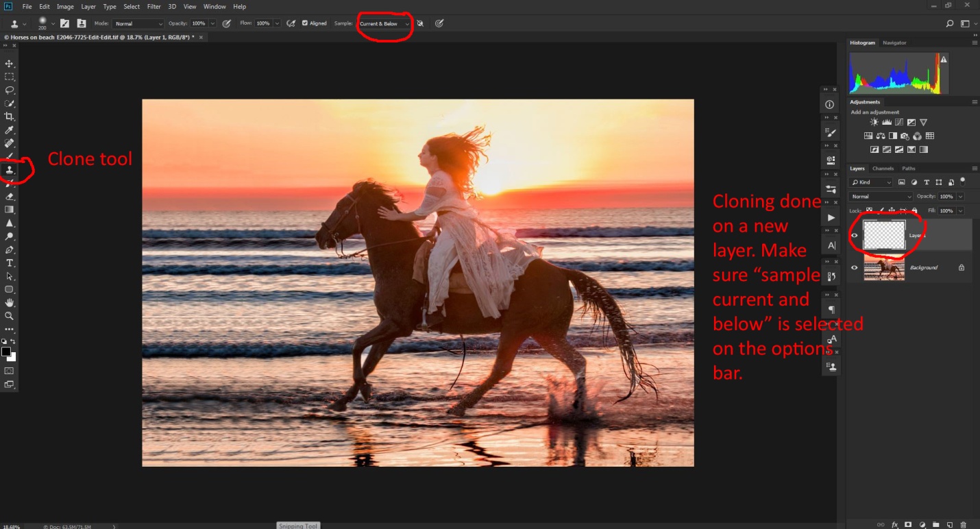Delete layer trash button

click(963, 524)
